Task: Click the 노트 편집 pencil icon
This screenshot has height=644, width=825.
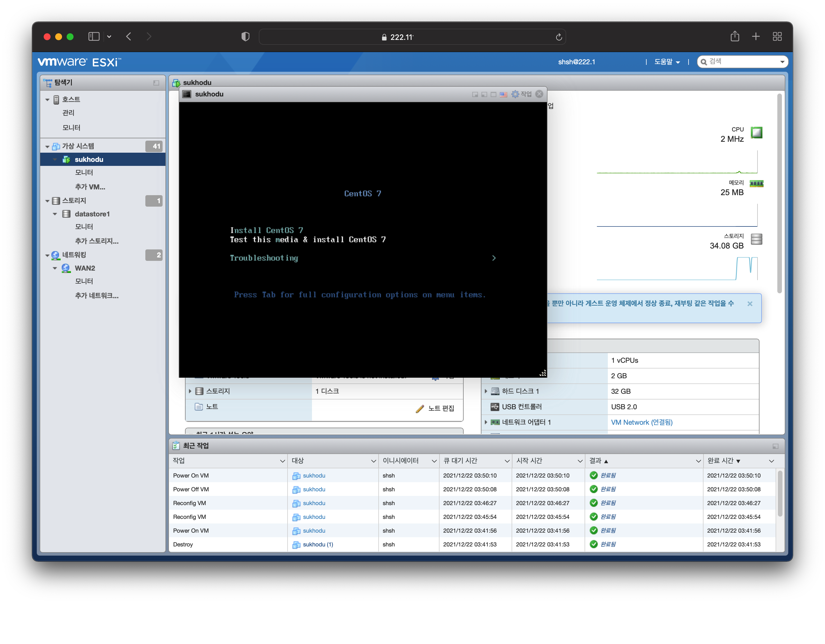Action: click(x=420, y=408)
